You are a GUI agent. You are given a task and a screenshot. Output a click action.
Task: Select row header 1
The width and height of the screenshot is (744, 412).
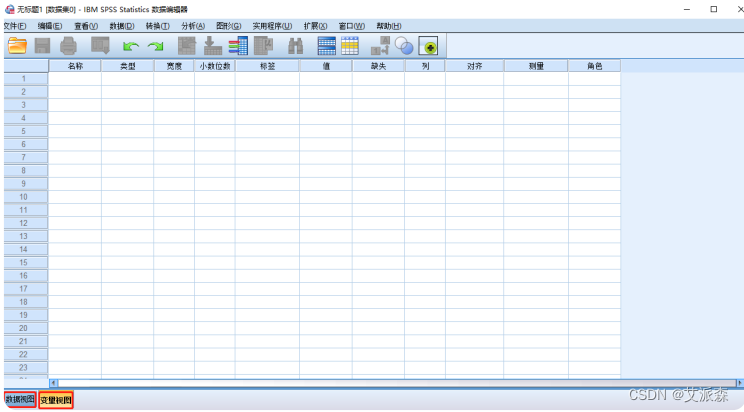coord(26,79)
